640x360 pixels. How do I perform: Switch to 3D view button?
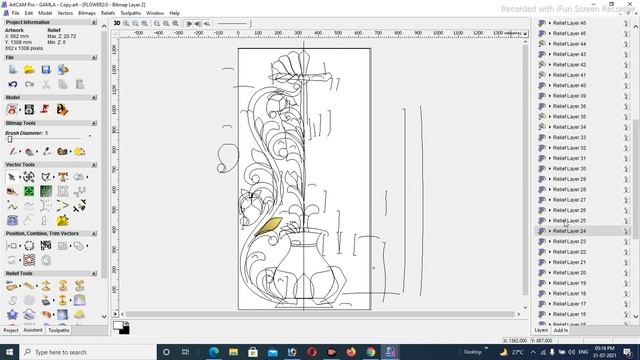click(x=117, y=23)
